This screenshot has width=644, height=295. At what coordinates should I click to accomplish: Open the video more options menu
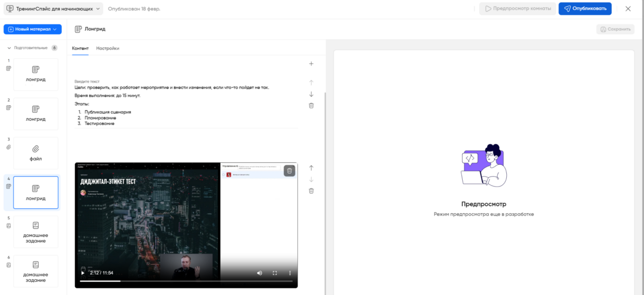[x=290, y=273]
